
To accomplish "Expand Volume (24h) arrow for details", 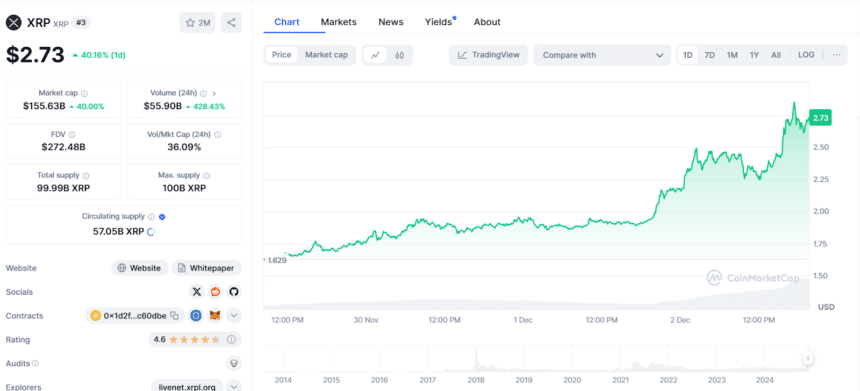I will click(214, 94).
